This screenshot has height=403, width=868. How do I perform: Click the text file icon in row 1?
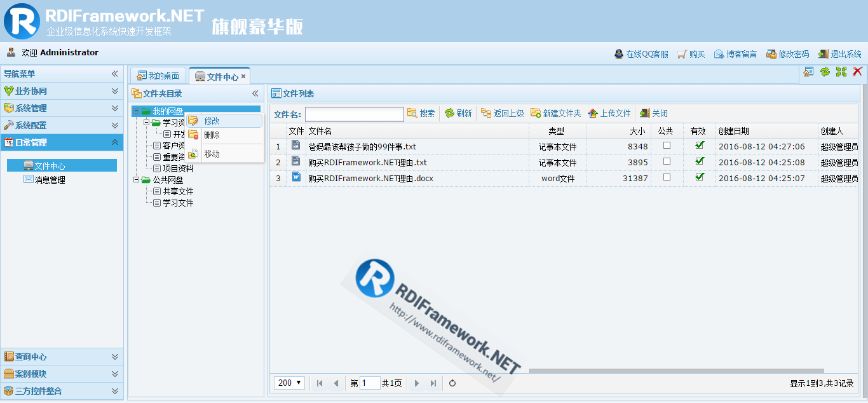tap(296, 145)
